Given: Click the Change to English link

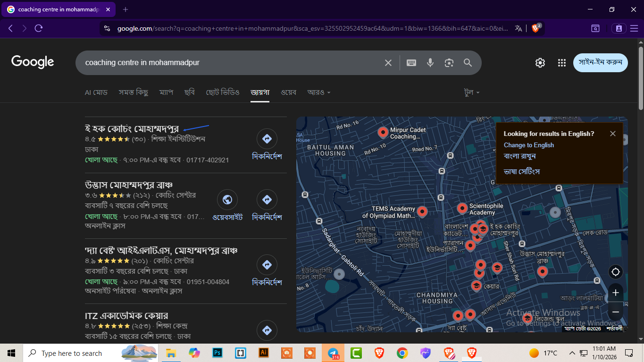Looking at the screenshot, I should click(x=528, y=145).
